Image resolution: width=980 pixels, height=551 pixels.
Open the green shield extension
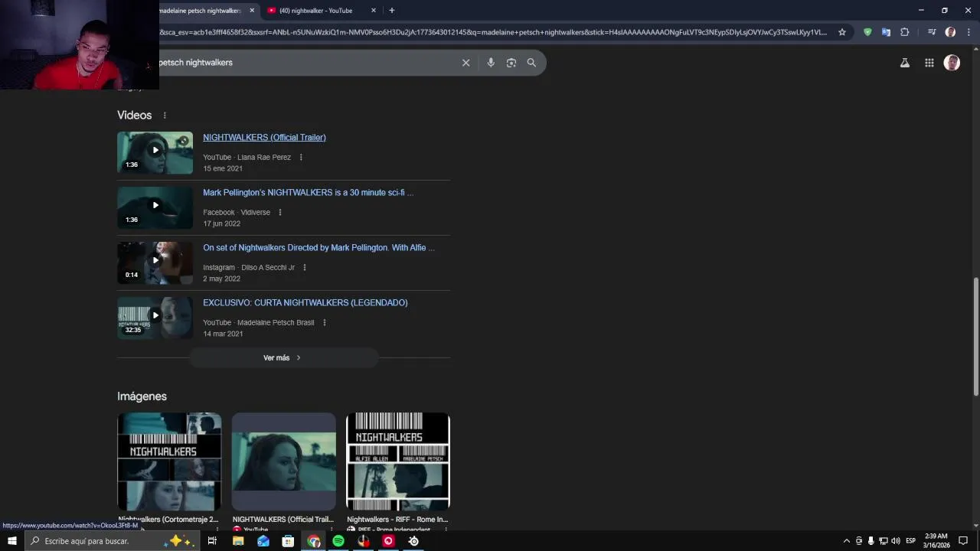tap(867, 32)
